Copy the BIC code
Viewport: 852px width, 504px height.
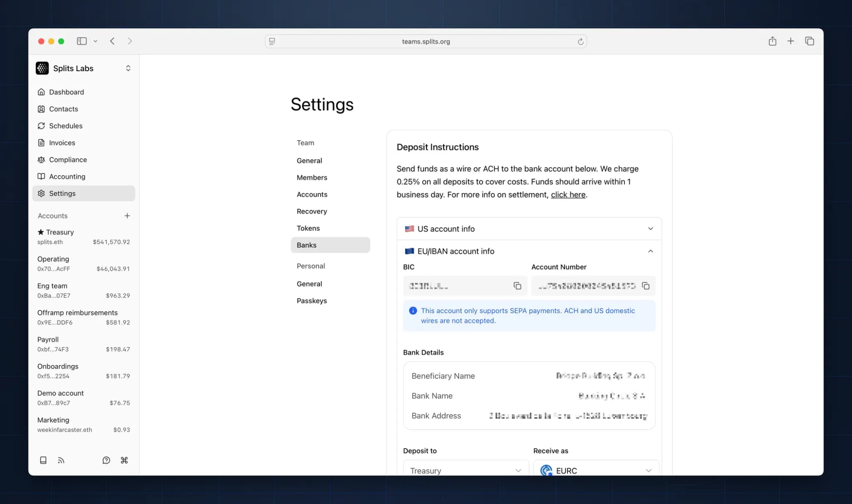[517, 286]
